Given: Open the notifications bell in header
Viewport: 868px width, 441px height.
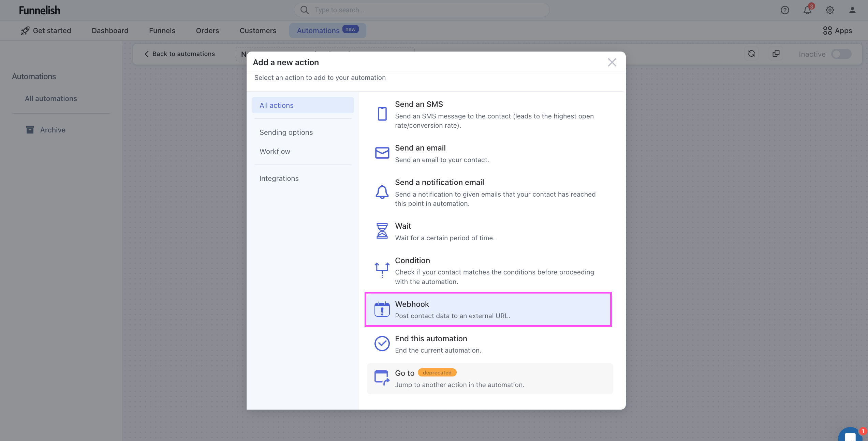Looking at the screenshot, I should click(x=807, y=10).
